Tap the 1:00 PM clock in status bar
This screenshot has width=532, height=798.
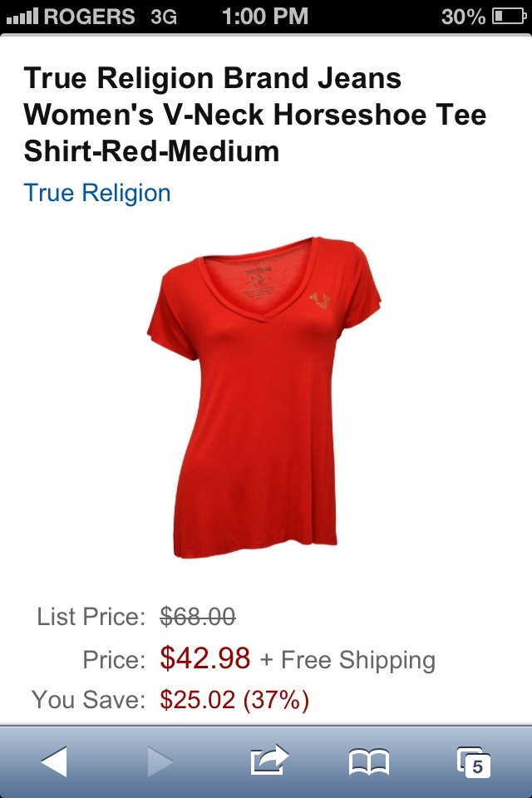coord(265,17)
